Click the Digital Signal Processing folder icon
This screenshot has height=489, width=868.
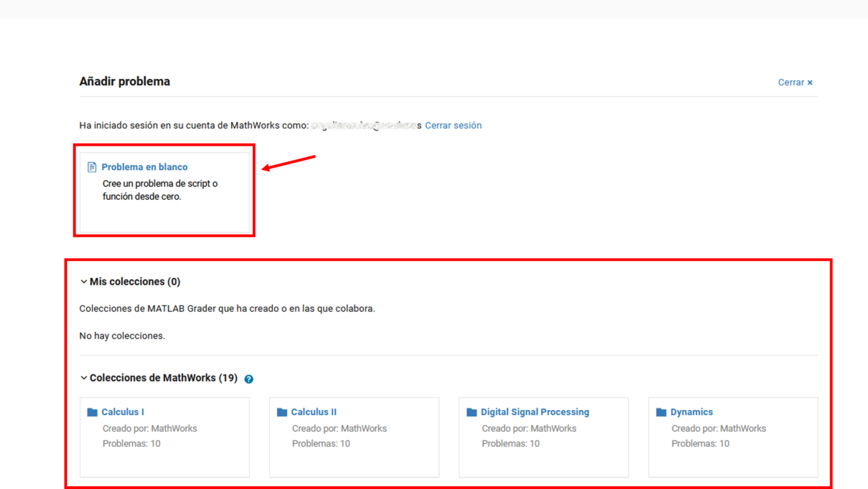pyautogui.click(x=472, y=412)
